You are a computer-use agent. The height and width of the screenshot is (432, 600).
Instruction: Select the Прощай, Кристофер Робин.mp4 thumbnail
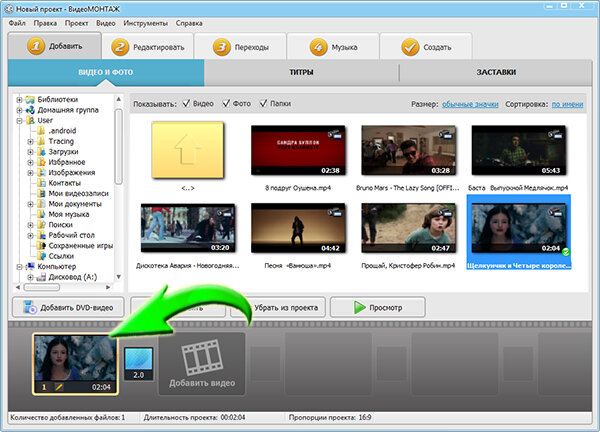408,228
